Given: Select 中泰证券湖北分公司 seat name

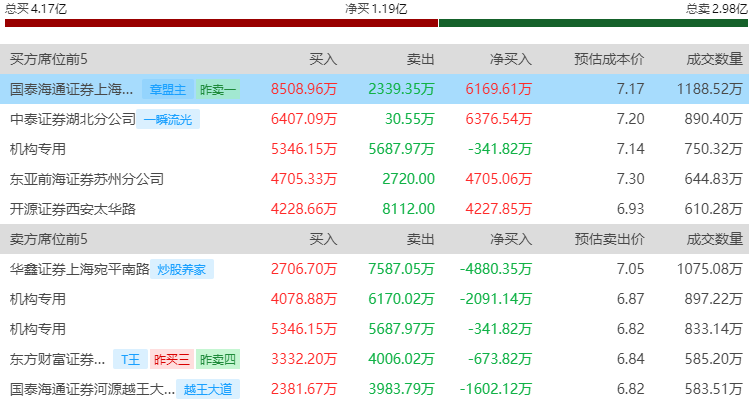Looking at the screenshot, I should pyautogui.click(x=73, y=119).
